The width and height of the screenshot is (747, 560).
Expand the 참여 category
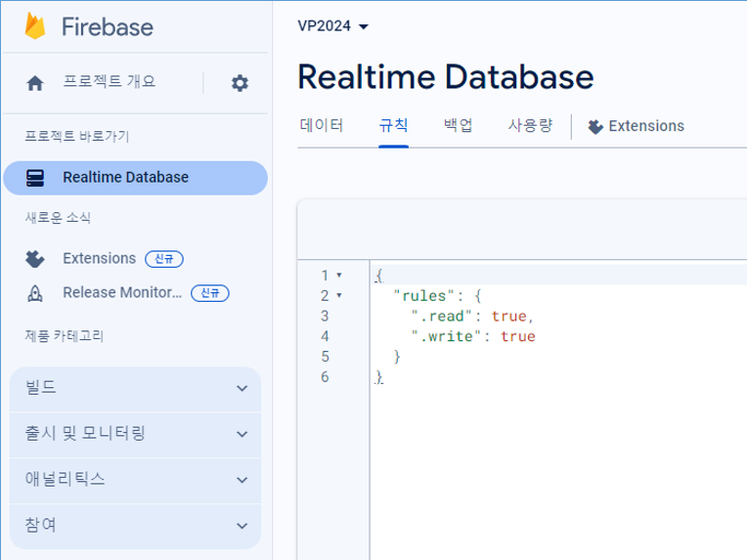click(135, 526)
